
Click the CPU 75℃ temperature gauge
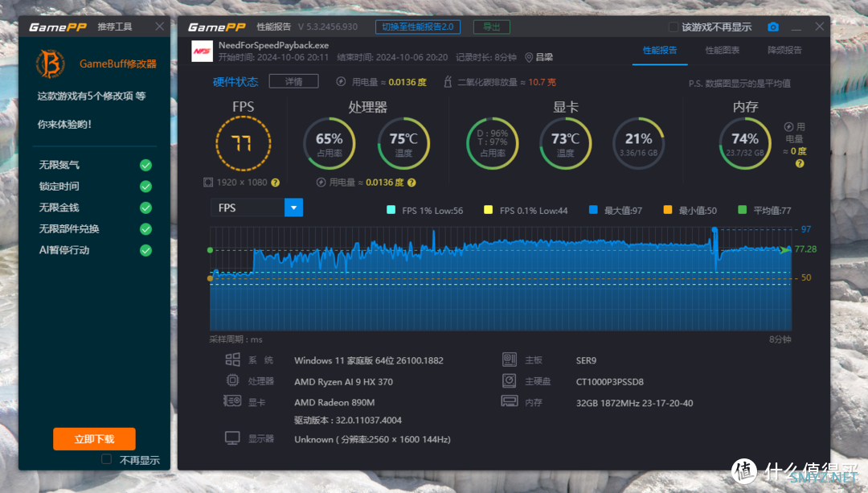(403, 143)
